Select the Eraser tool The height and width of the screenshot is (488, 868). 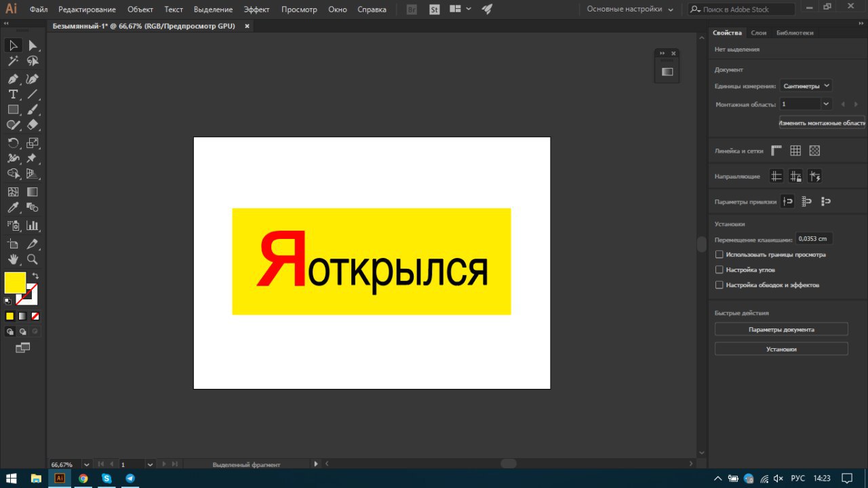[32, 125]
